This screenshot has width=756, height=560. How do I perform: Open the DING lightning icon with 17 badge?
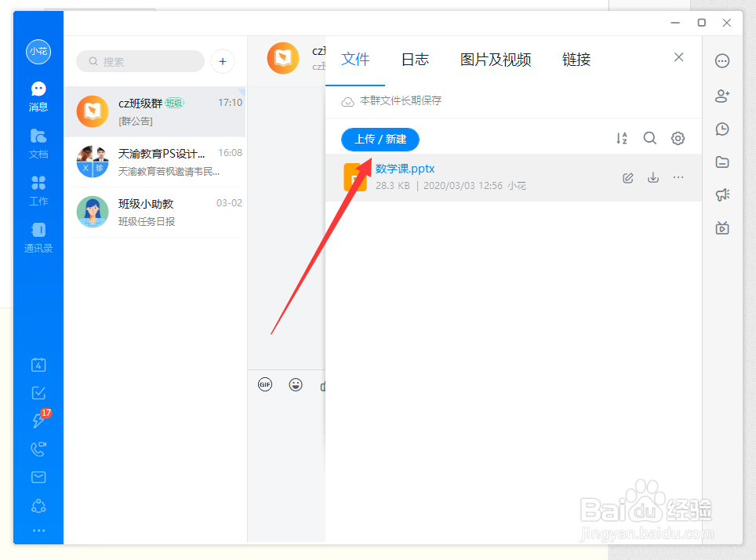coord(38,420)
